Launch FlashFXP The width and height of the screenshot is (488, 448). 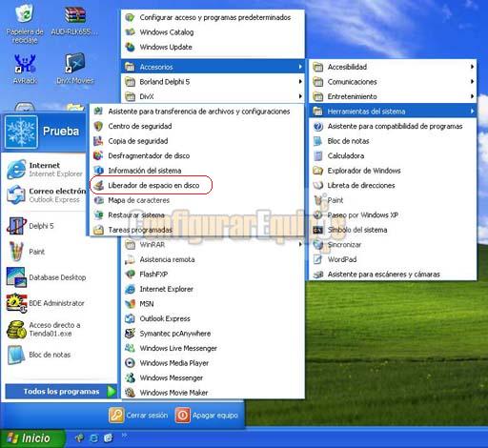(213, 275)
